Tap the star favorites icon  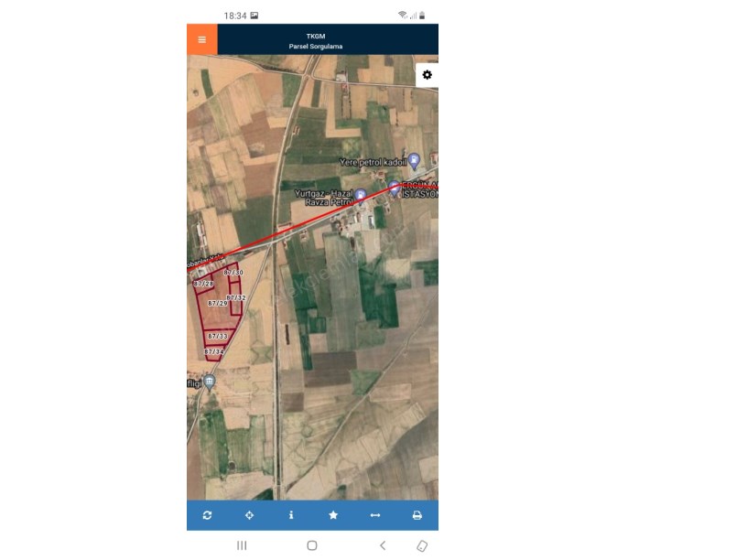tap(333, 515)
